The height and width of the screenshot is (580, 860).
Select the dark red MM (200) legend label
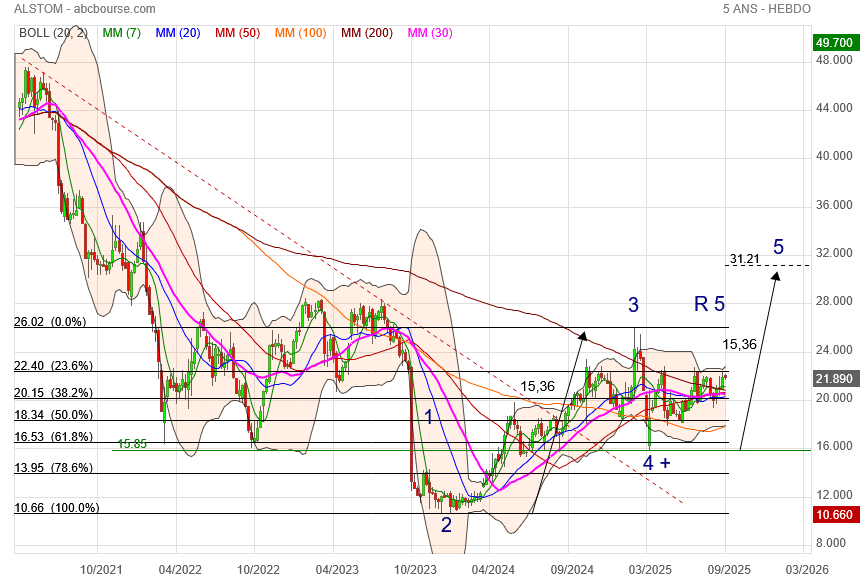click(x=367, y=33)
